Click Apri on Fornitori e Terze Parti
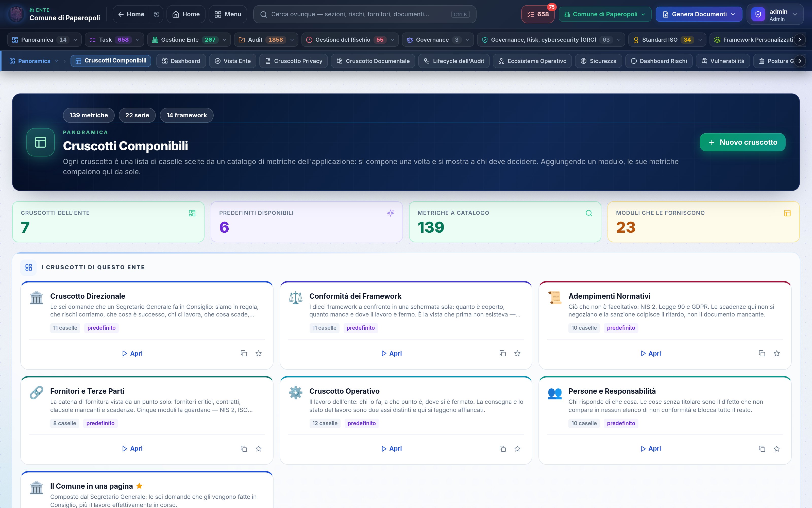Screen dimensions: 812x508 tap(132, 449)
